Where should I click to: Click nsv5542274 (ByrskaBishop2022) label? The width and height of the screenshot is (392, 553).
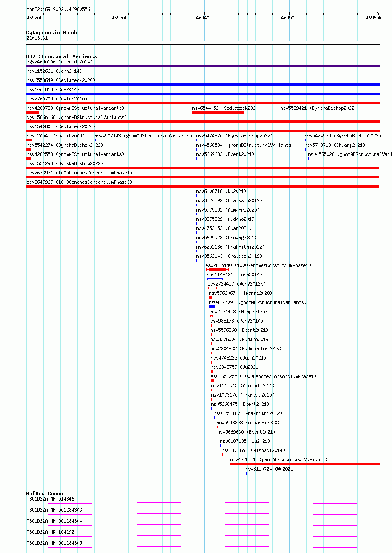tap(65, 145)
